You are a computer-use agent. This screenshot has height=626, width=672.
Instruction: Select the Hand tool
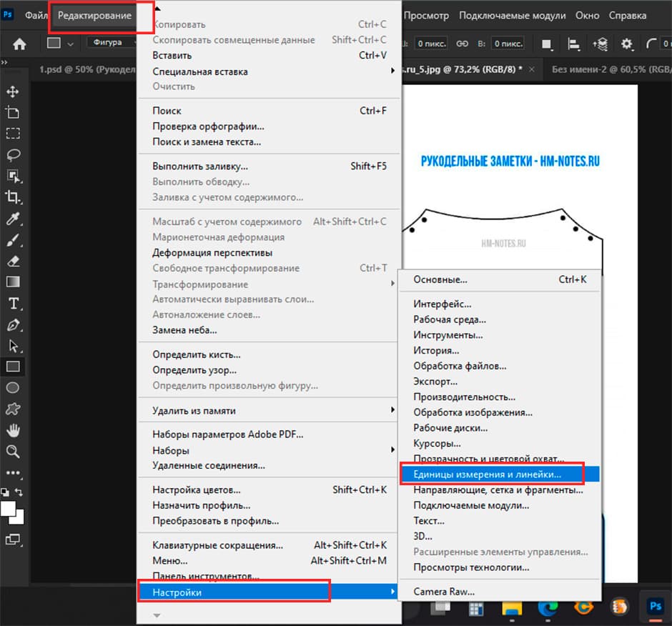[x=13, y=430]
